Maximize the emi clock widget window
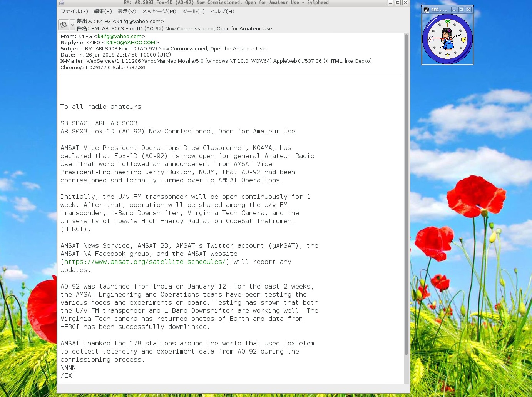This screenshot has height=397, width=532. pyautogui.click(x=461, y=9)
